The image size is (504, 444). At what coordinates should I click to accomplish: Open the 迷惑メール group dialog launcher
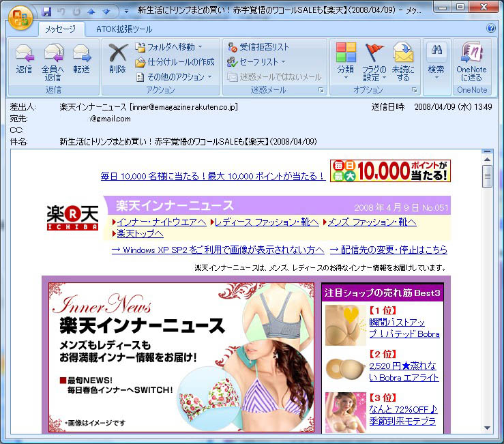point(321,90)
